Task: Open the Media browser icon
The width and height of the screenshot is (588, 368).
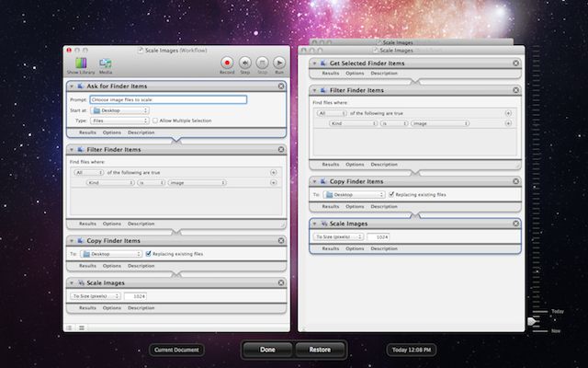Action: pyautogui.click(x=106, y=62)
